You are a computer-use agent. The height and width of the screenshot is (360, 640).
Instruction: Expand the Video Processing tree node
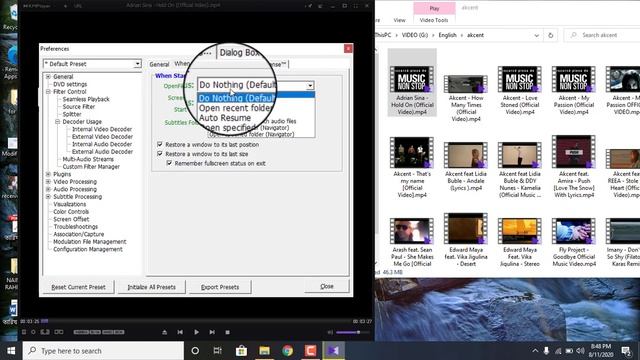coord(48,182)
